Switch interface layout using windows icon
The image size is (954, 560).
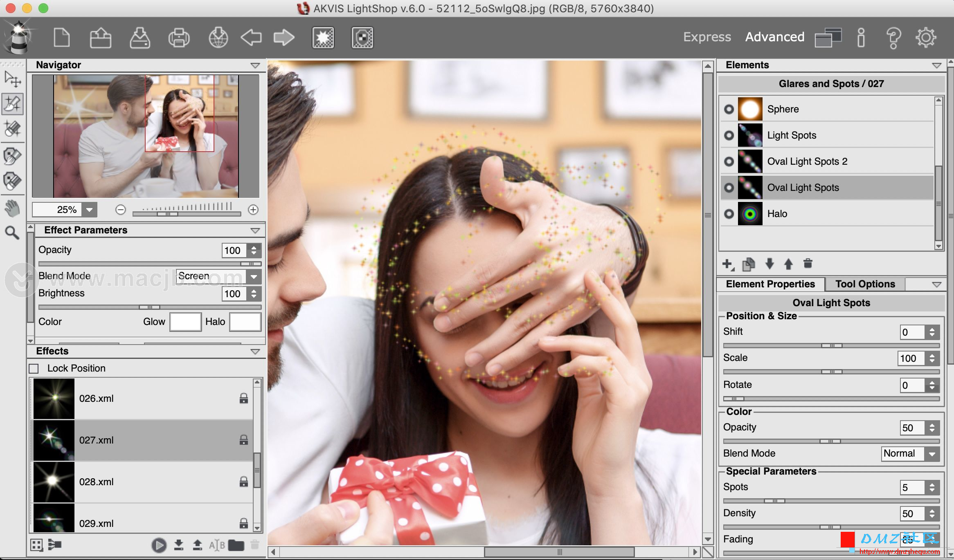coord(828,38)
